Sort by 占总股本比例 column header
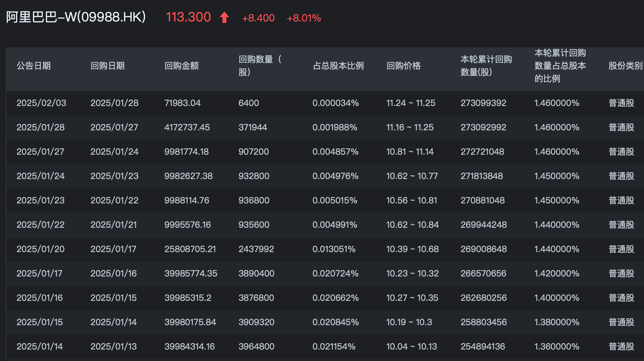644x361 pixels. 338,66
